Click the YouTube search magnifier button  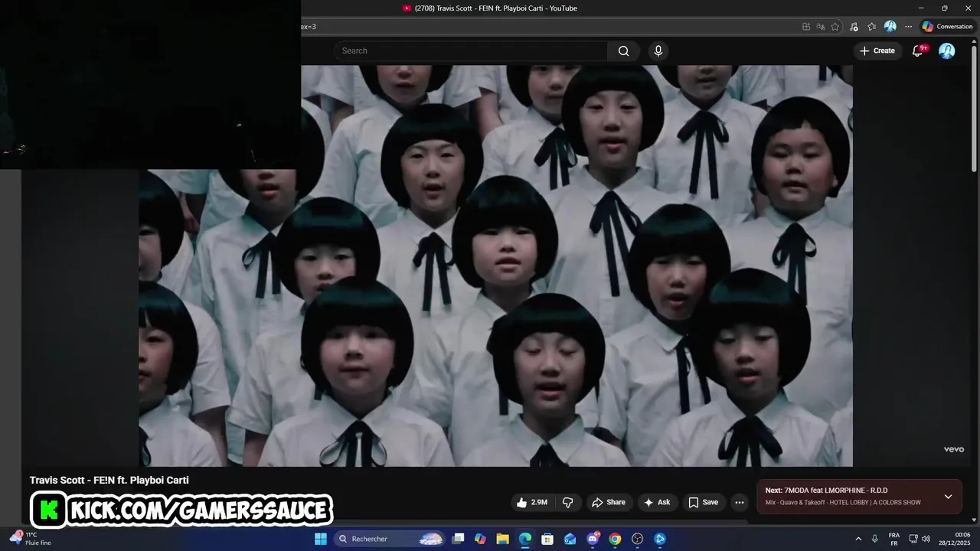tap(623, 51)
